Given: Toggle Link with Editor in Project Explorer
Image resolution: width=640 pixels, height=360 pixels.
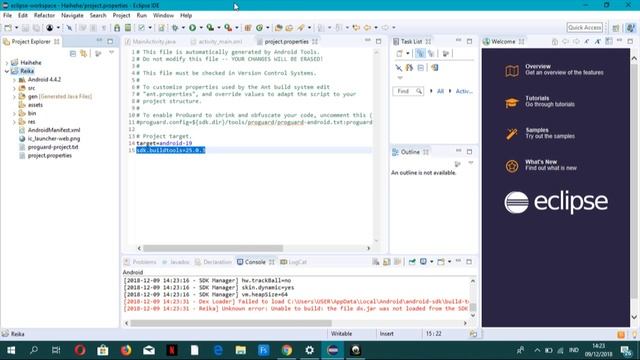Looking at the screenshot, I should coord(84,53).
